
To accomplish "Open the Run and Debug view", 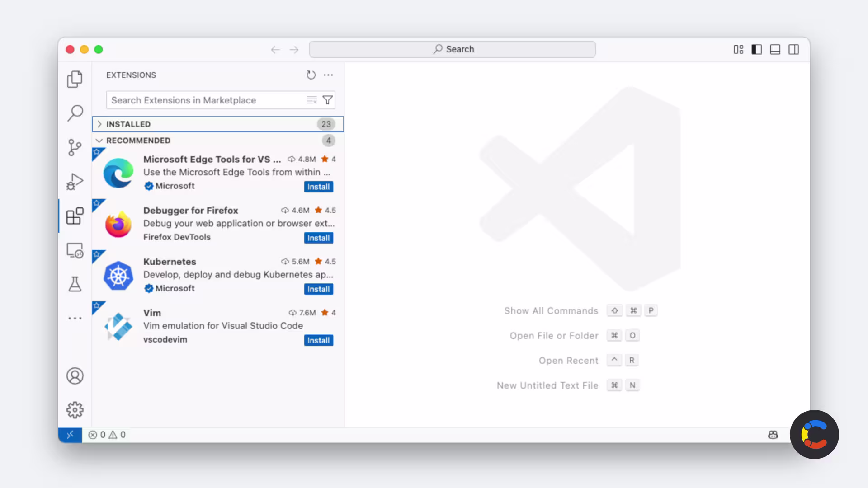I will (75, 181).
